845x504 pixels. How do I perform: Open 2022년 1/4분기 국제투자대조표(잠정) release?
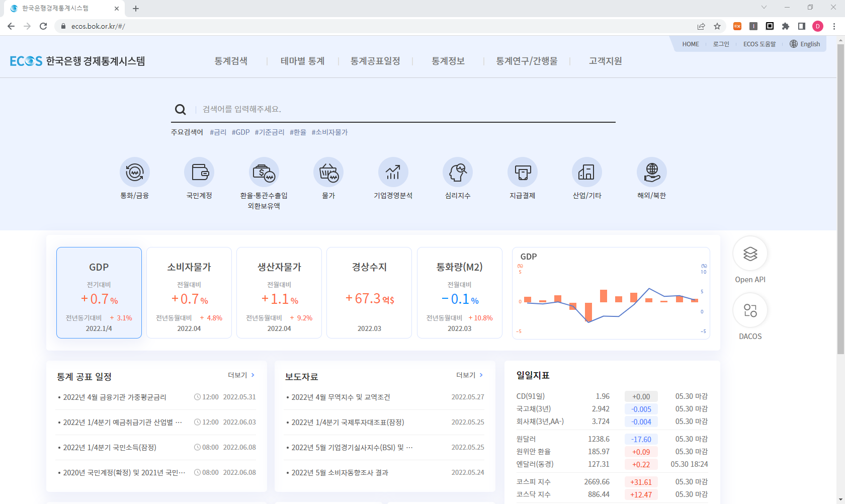[x=348, y=423]
